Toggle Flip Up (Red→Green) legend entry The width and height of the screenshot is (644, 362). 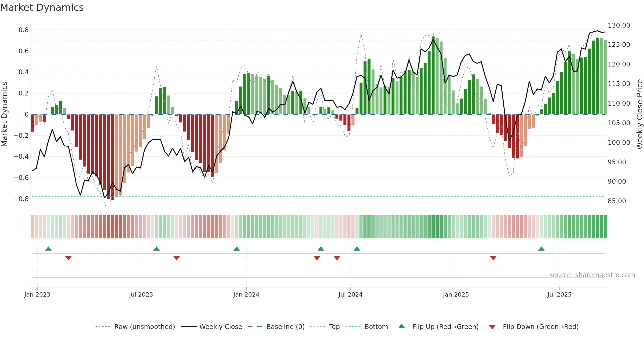point(438,327)
